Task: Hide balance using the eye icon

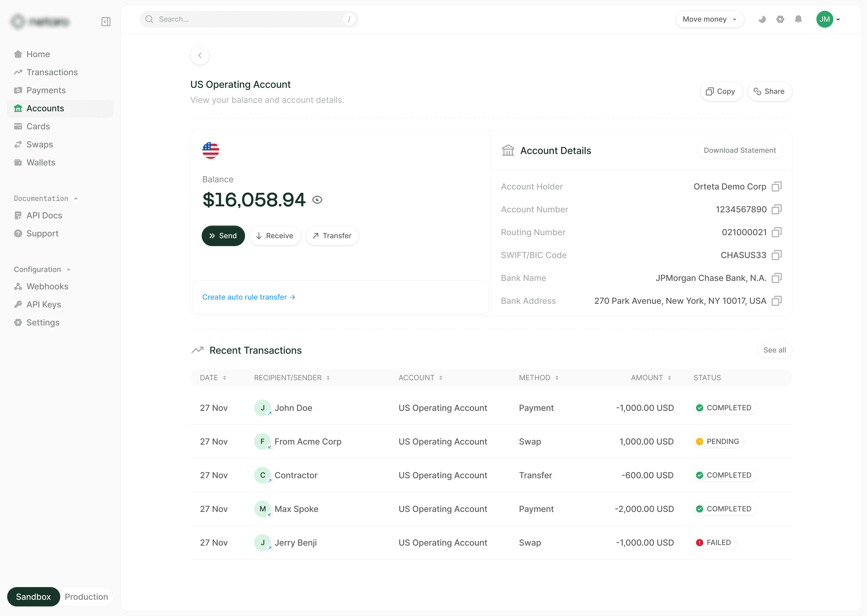Action: pos(317,200)
